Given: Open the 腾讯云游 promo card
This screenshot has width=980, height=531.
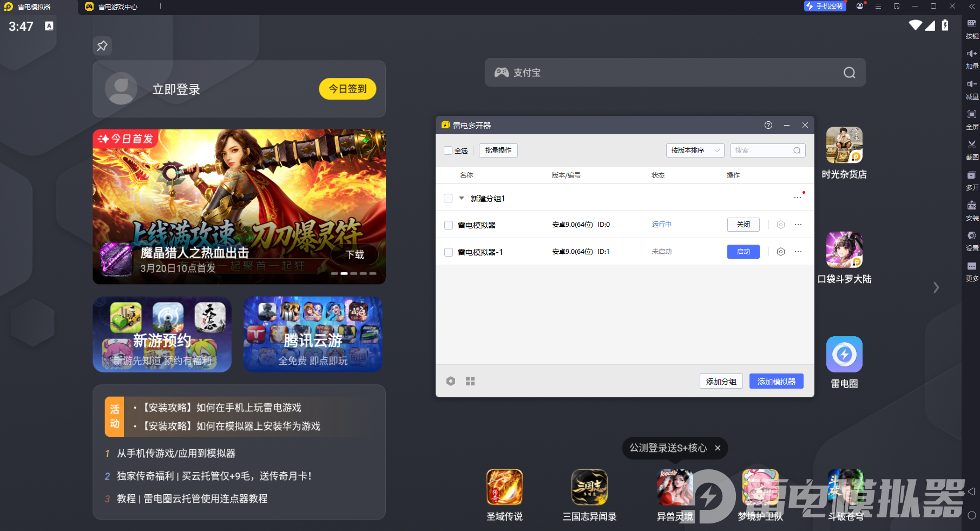Looking at the screenshot, I should 313,334.
